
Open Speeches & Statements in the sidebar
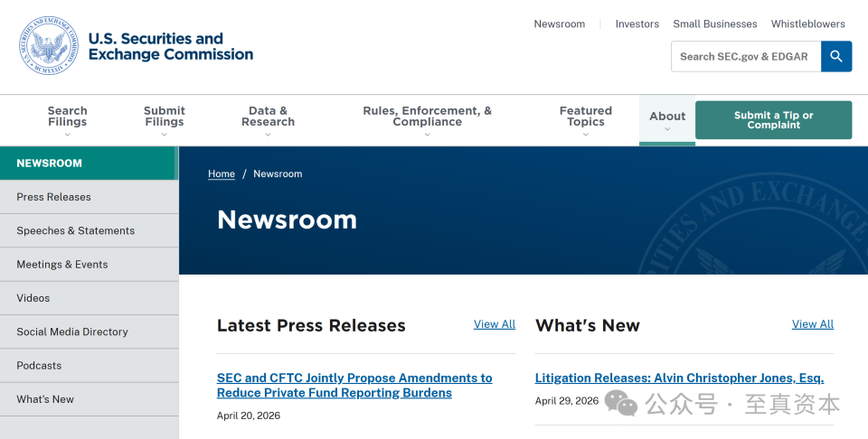point(90,230)
